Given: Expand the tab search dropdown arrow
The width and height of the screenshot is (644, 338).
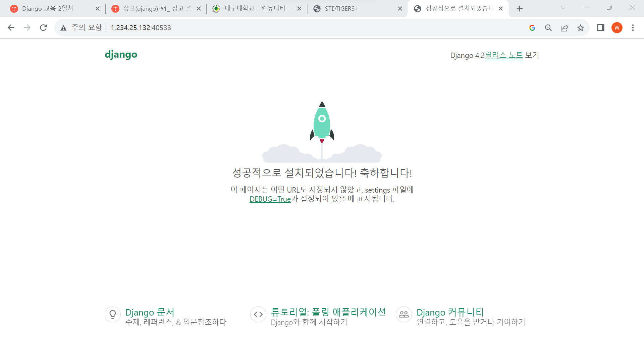Looking at the screenshot, I should tap(563, 7).
